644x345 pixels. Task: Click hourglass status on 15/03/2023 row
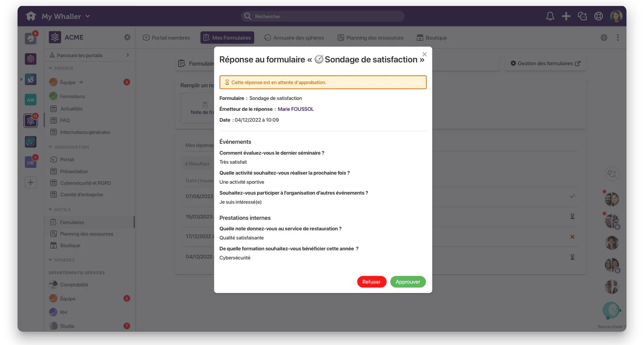pos(572,217)
